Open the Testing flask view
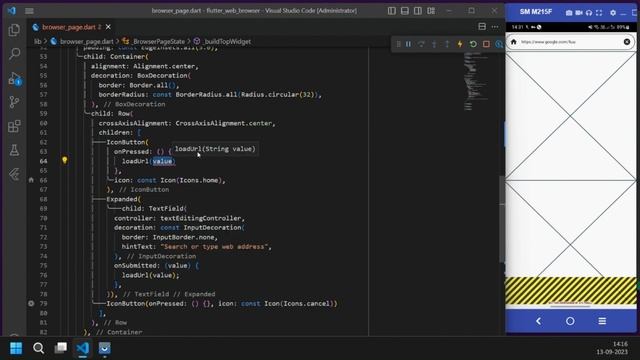Image resolution: width=640 pixels, height=360 pixels. tap(14, 150)
